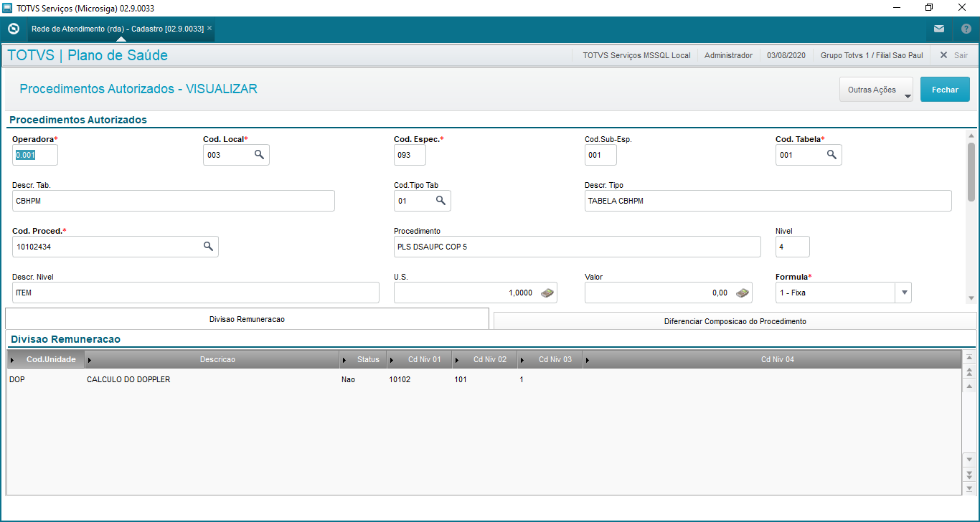Open help with the question mark icon
The width and height of the screenshot is (980, 522).
point(966,29)
